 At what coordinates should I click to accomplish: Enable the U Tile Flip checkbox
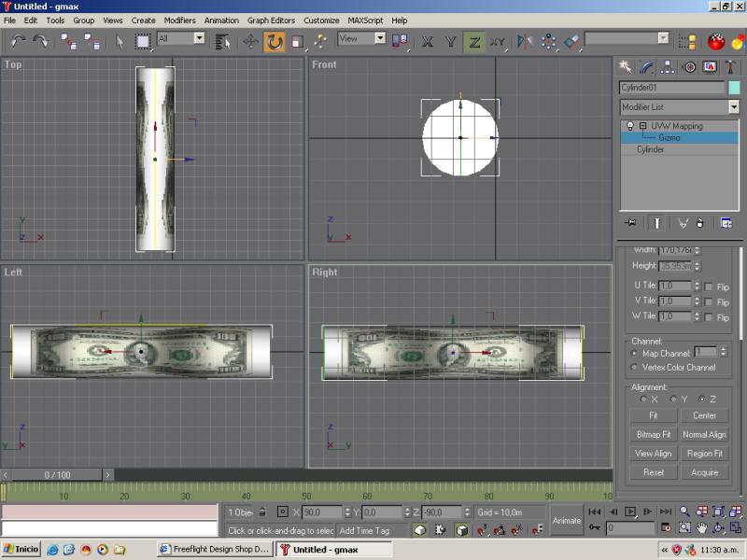click(710, 287)
